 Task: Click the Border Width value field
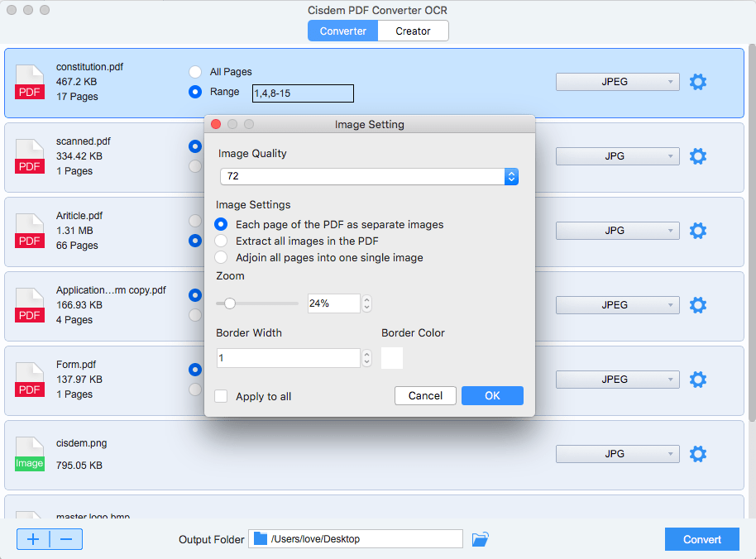click(289, 358)
